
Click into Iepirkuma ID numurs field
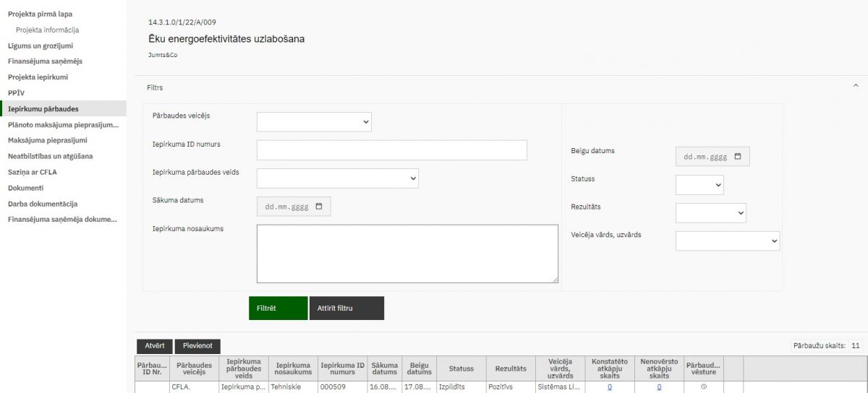[391, 150]
